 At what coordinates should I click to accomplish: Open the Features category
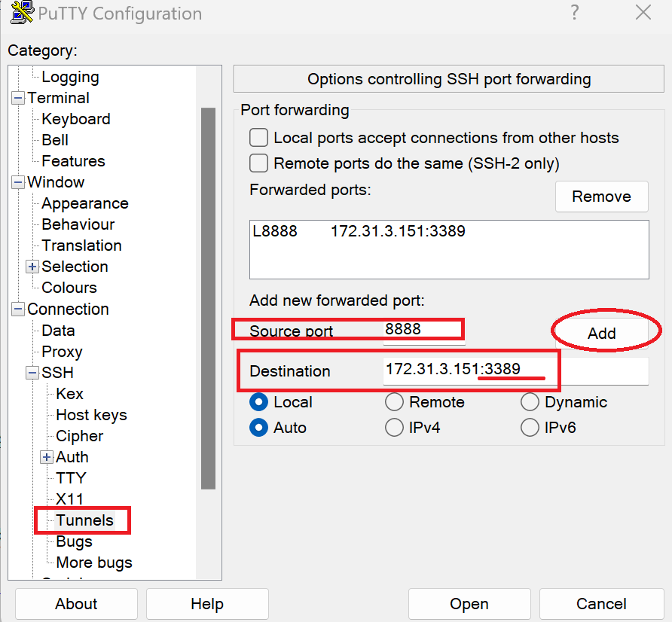pyautogui.click(x=73, y=161)
